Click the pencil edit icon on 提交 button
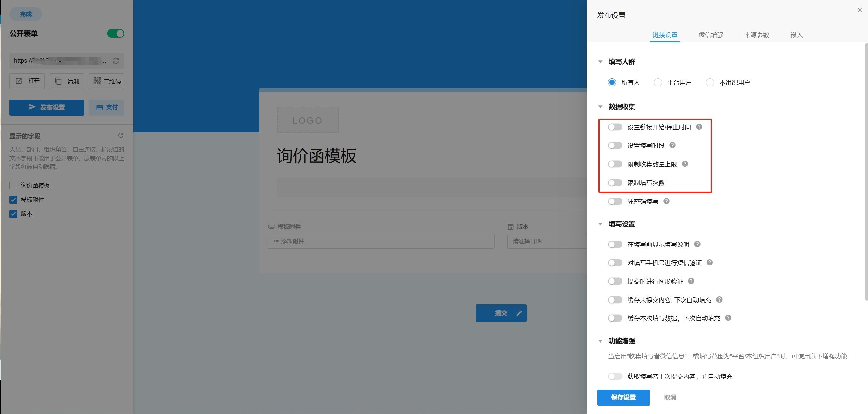This screenshot has width=868, height=414. coord(519,313)
